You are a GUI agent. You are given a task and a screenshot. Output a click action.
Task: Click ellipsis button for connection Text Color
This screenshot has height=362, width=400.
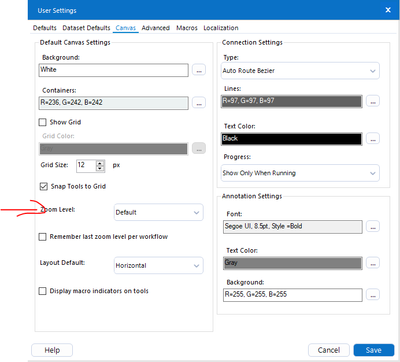tap(373, 138)
